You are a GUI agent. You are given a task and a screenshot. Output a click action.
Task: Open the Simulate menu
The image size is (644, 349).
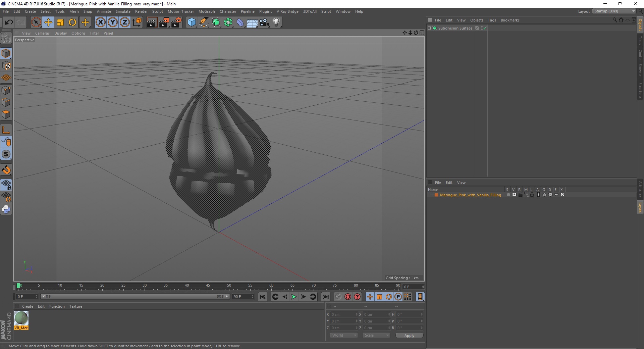(x=123, y=11)
